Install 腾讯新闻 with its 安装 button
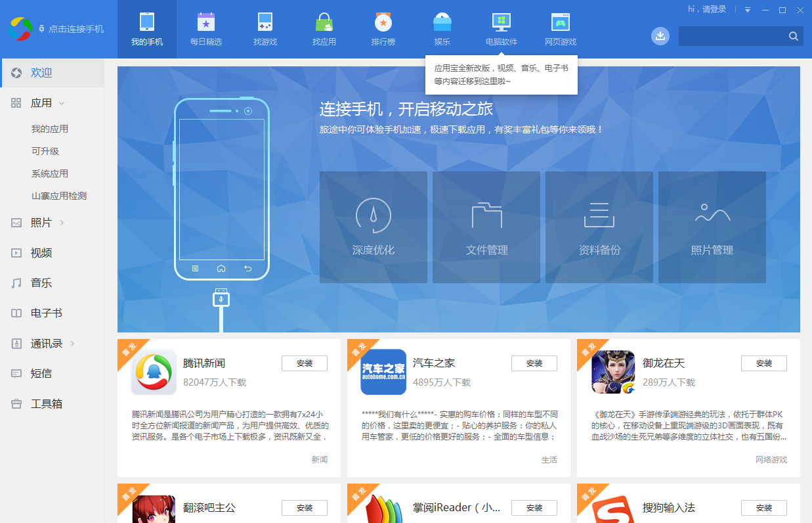 click(x=304, y=363)
